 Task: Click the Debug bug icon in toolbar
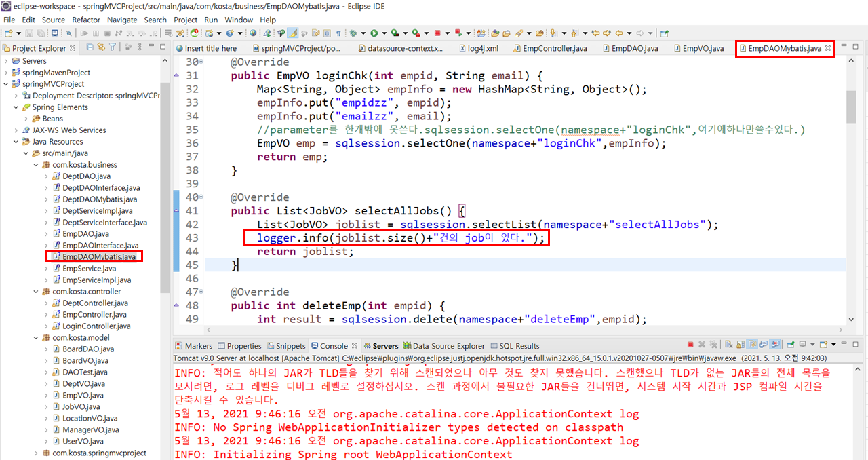pos(353,33)
